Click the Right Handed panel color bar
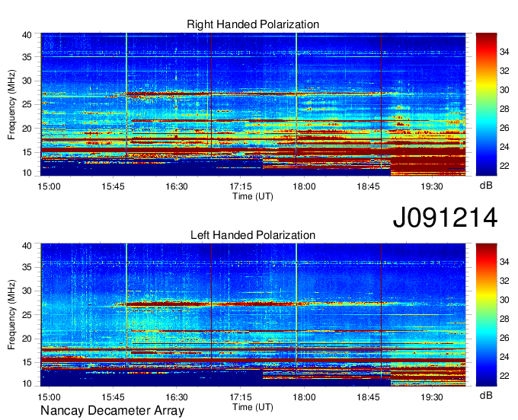The height and width of the screenshot is (420, 518). pos(486,104)
